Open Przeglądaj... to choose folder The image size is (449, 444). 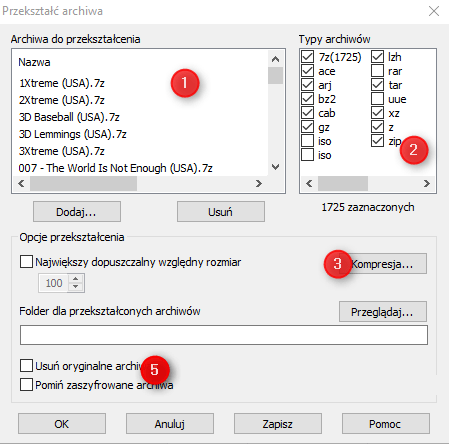[382, 312]
